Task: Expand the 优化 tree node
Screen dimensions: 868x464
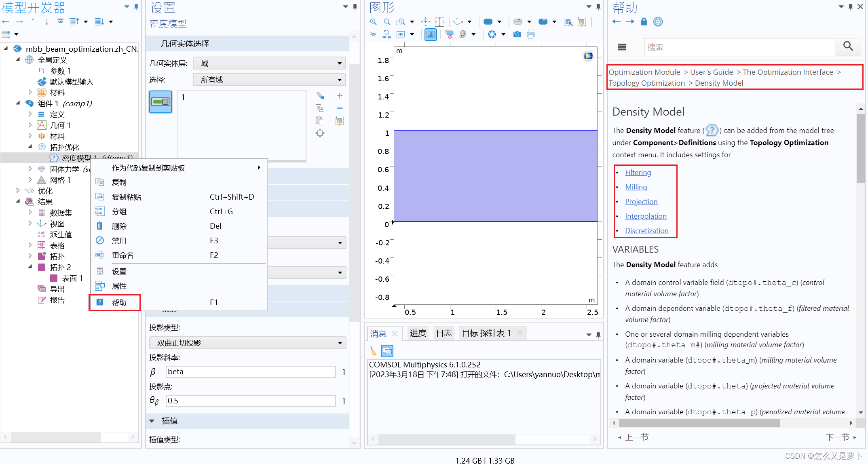Action: (x=18, y=191)
